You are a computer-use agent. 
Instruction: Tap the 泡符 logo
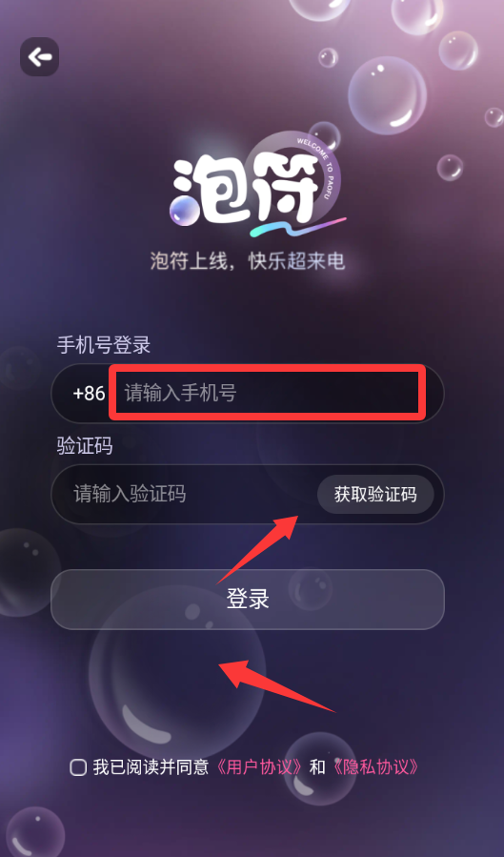[256, 188]
